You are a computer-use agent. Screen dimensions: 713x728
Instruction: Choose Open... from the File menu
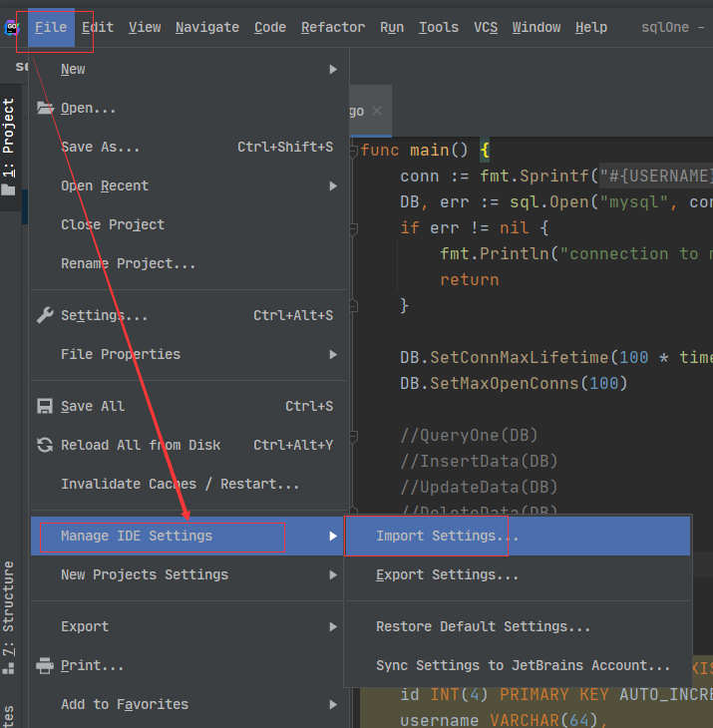[x=188, y=108]
